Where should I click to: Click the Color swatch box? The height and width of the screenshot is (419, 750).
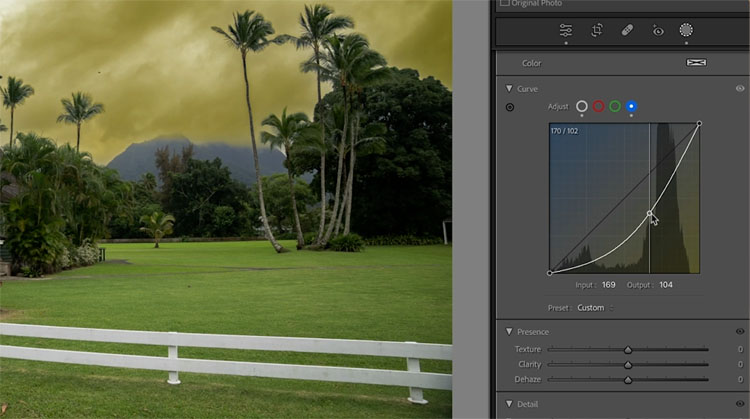click(696, 63)
